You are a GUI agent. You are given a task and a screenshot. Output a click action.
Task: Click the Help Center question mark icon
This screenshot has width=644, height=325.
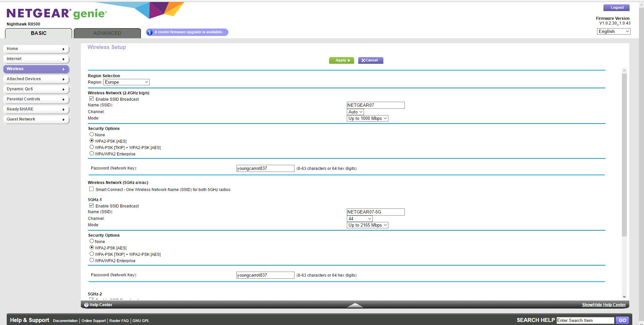(86, 305)
